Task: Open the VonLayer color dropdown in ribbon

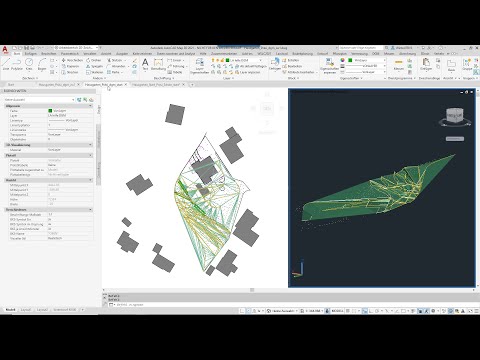Action: click(384, 60)
